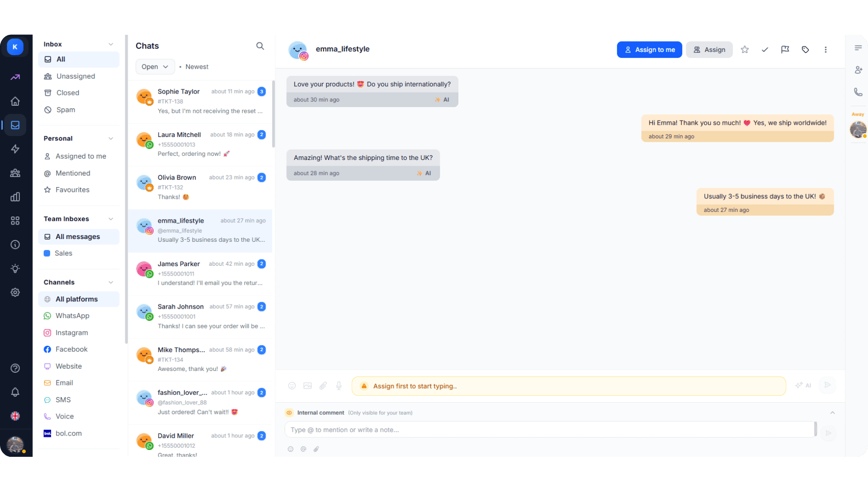Click the Away status avatar
The width and height of the screenshot is (868, 488).
point(858,130)
